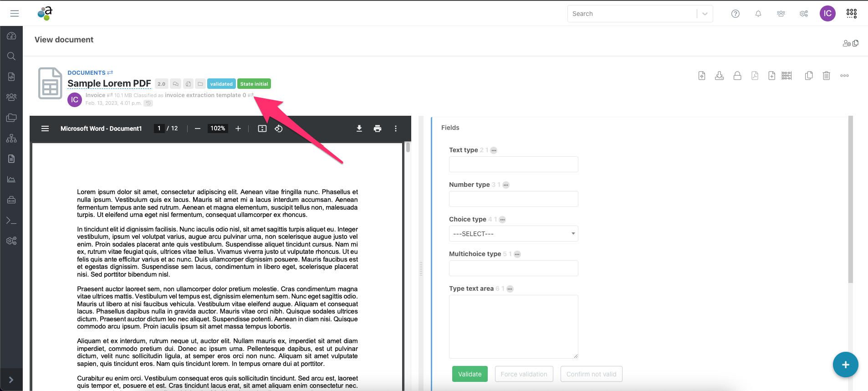
Task: Open help question mark icon
Action: [735, 14]
